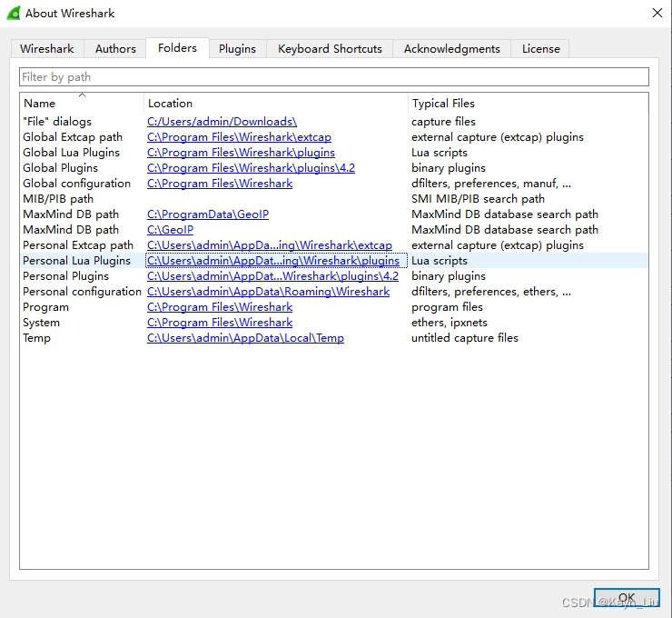Viewport: 672px width, 618px height.
Task: Open the C:\GeoIP link
Action: click(170, 230)
